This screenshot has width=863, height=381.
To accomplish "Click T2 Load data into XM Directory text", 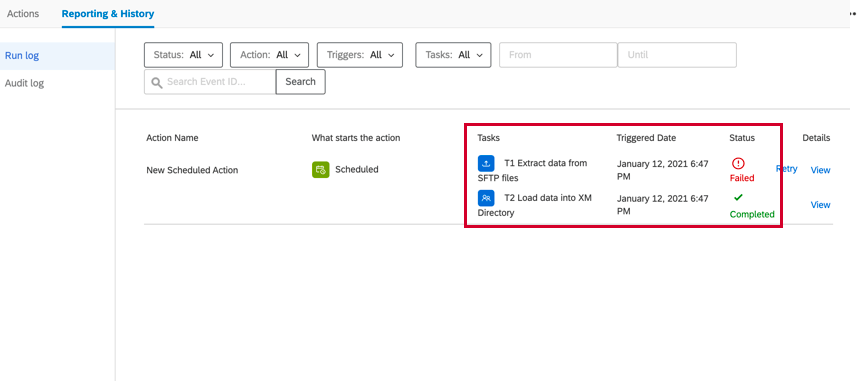I will (534, 205).
